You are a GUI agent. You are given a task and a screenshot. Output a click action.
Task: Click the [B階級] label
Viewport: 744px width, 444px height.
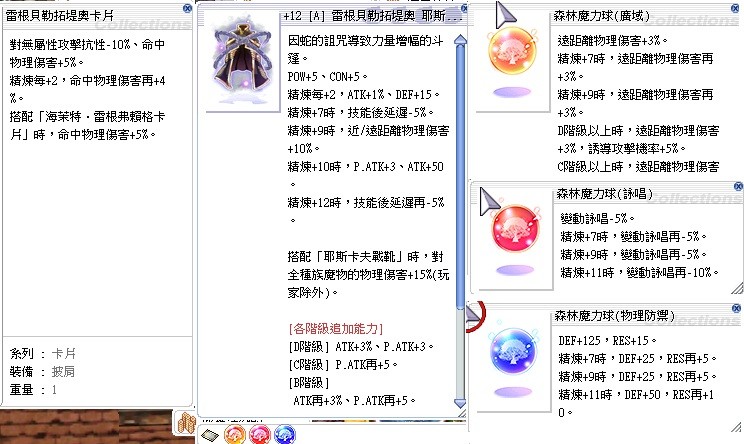308,383
